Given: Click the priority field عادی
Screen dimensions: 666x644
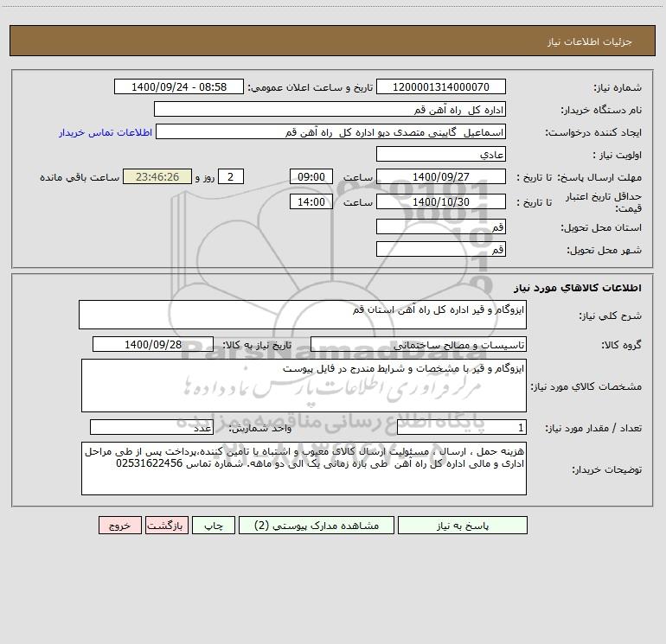Looking at the screenshot, I should point(441,154).
